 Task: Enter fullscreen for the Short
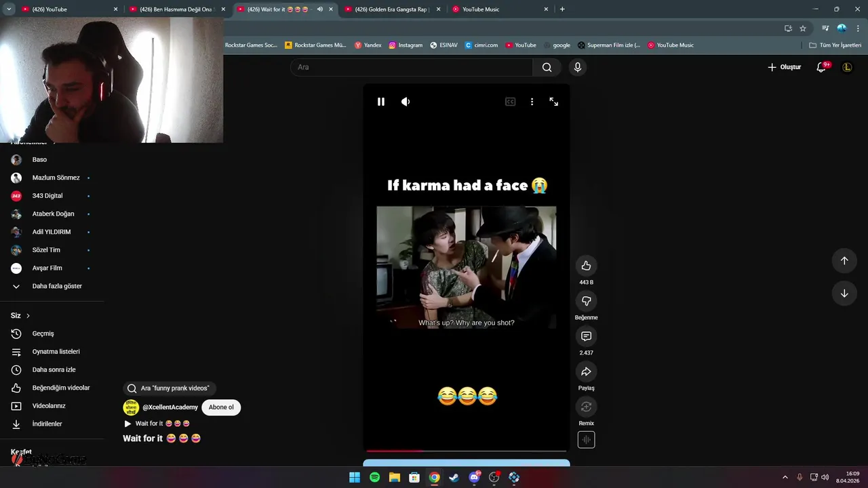(554, 102)
